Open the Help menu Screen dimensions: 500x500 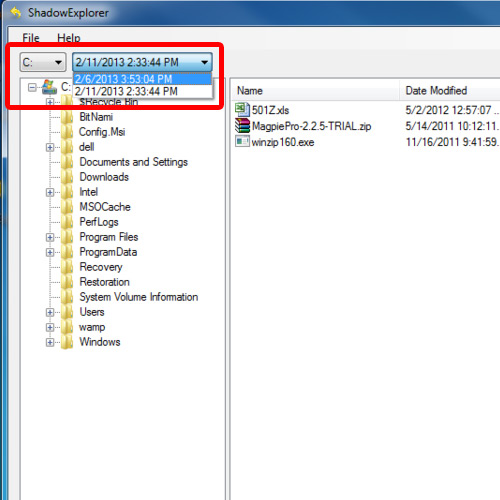[x=69, y=38]
